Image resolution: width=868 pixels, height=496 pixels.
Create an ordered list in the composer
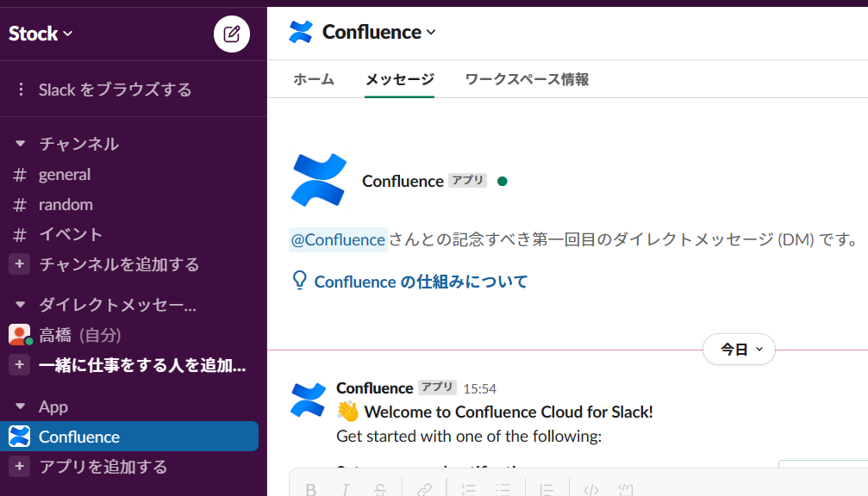point(468,489)
